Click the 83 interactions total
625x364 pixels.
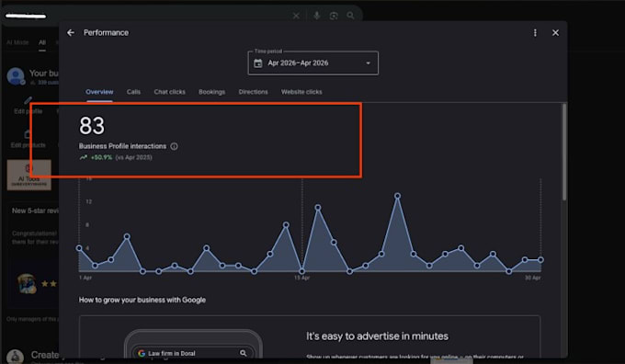92,126
